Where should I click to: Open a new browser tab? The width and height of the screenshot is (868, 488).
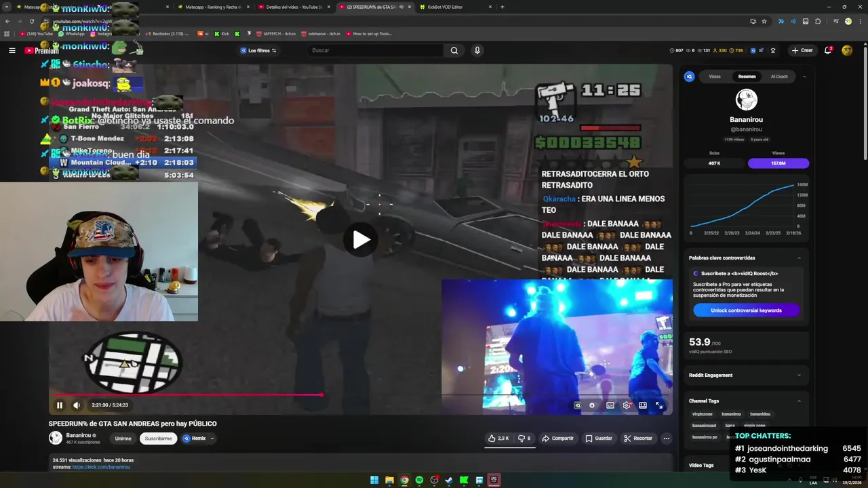[502, 7]
